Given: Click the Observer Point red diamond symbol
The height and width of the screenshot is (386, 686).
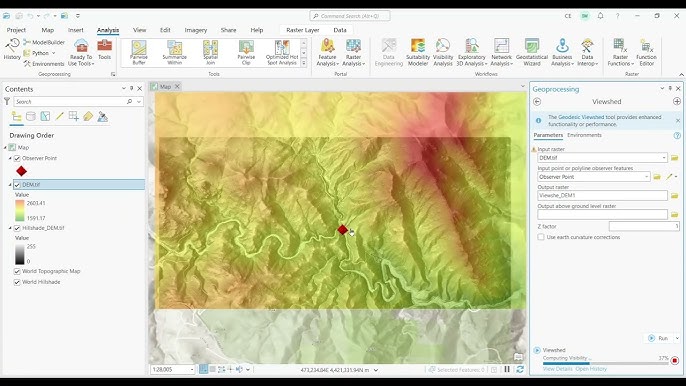Looking at the screenshot, I should pos(21,171).
